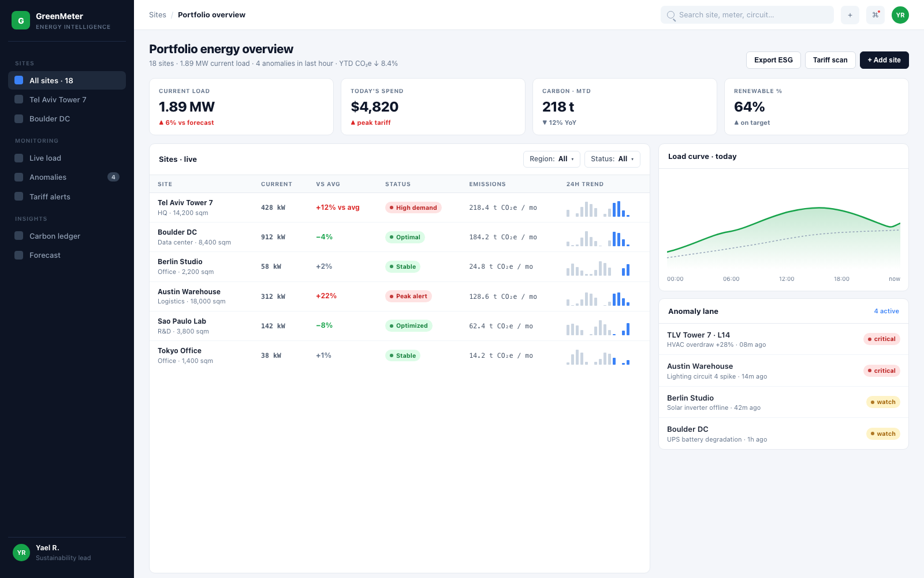
Task: Click the Tel Aviv Tower 7 sidebar icon
Action: click(19, 99)
